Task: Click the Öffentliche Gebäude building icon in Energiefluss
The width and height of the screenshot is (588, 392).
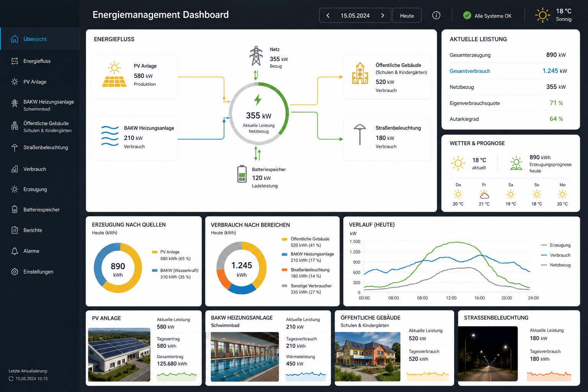Action: [x=360, y=73]
